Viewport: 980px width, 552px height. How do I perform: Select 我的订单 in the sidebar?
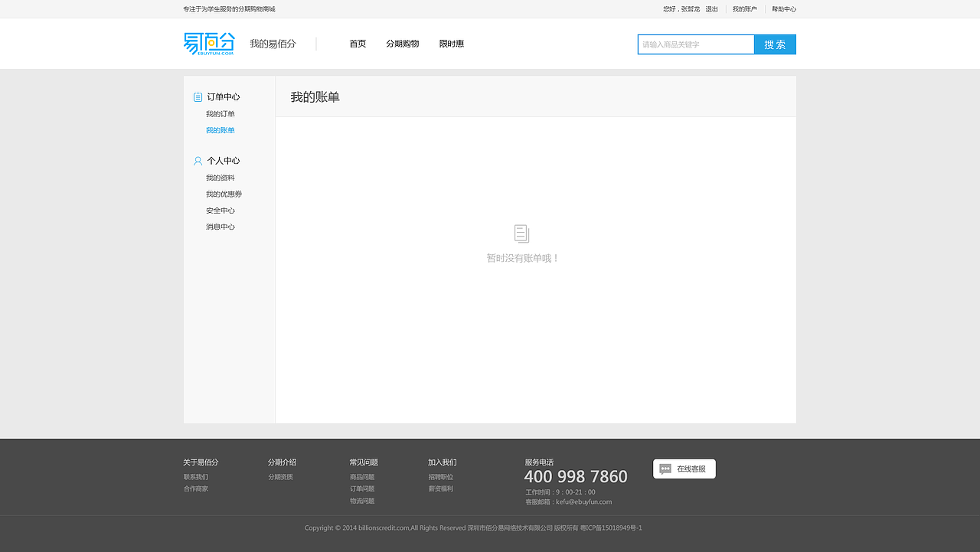click(x=220, y=113)
